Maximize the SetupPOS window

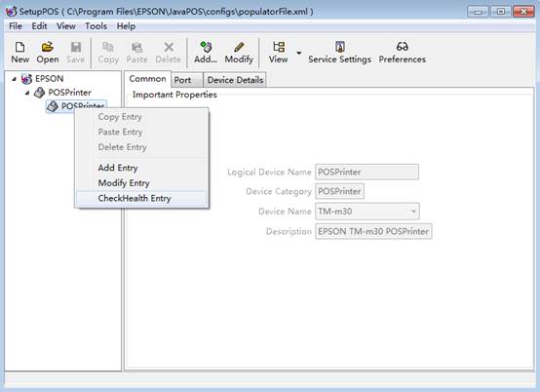click(500, 12)
